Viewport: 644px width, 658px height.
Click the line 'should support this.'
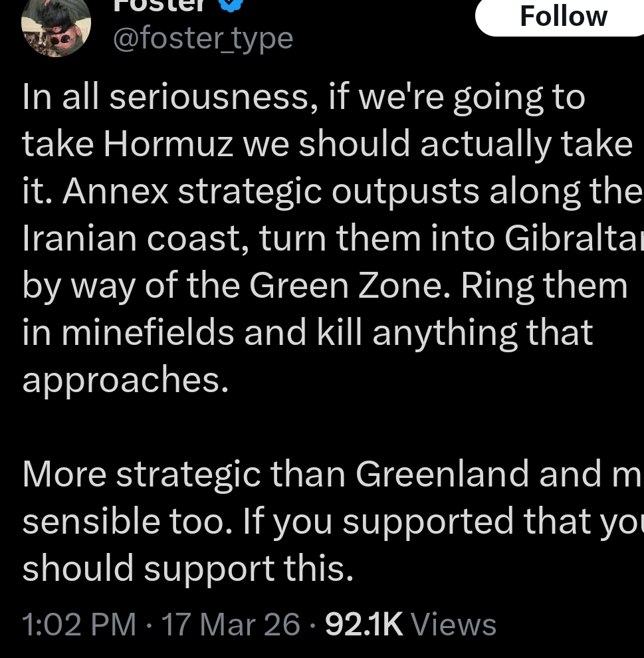pyautogui.click(x=187, y=569)
